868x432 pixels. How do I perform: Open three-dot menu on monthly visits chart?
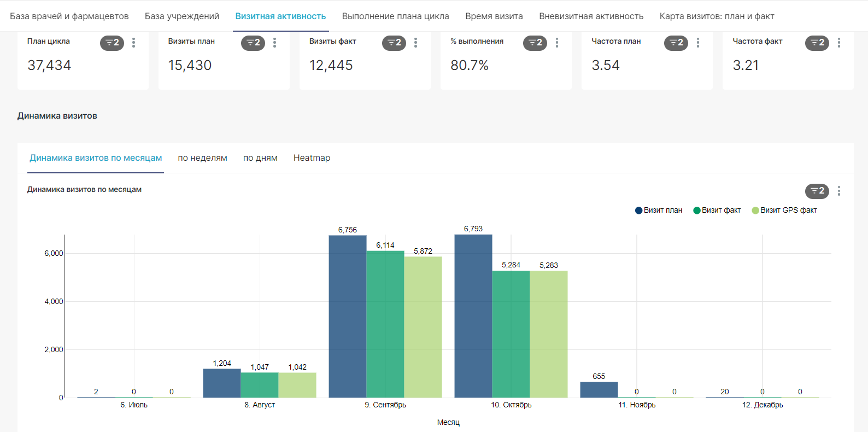[x=838, y=191]
